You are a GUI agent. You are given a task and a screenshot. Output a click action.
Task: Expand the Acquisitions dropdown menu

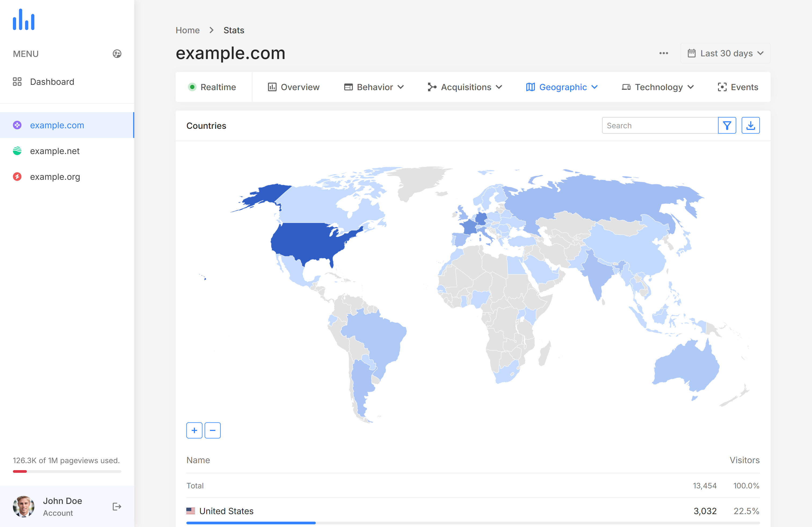pos(465,87)
